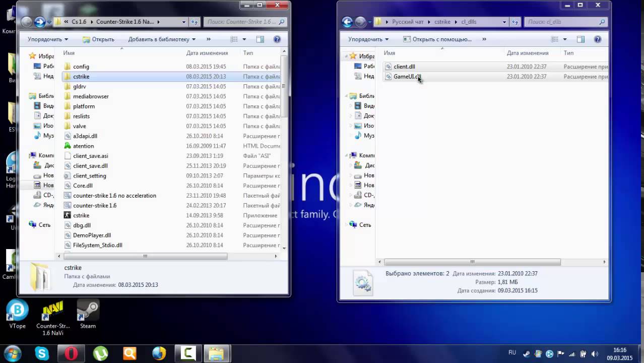Open help in the left Explorer window
644x363 pixels.
point(277,39)
